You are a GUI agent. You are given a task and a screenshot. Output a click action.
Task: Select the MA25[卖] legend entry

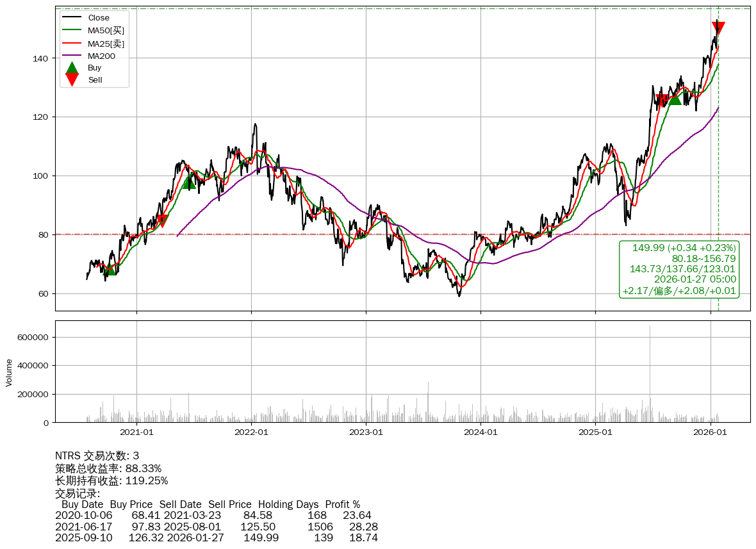[x=106, y=43]
